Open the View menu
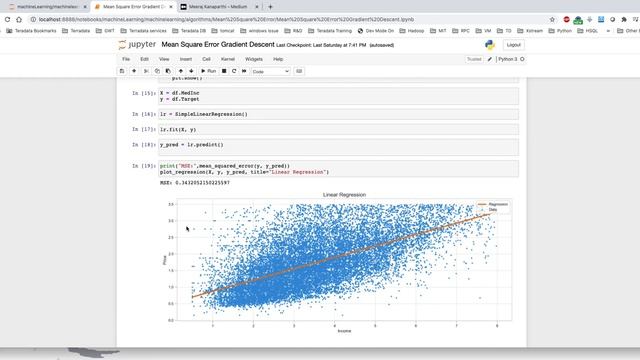640x360 pixels. (x=164, y=59)
